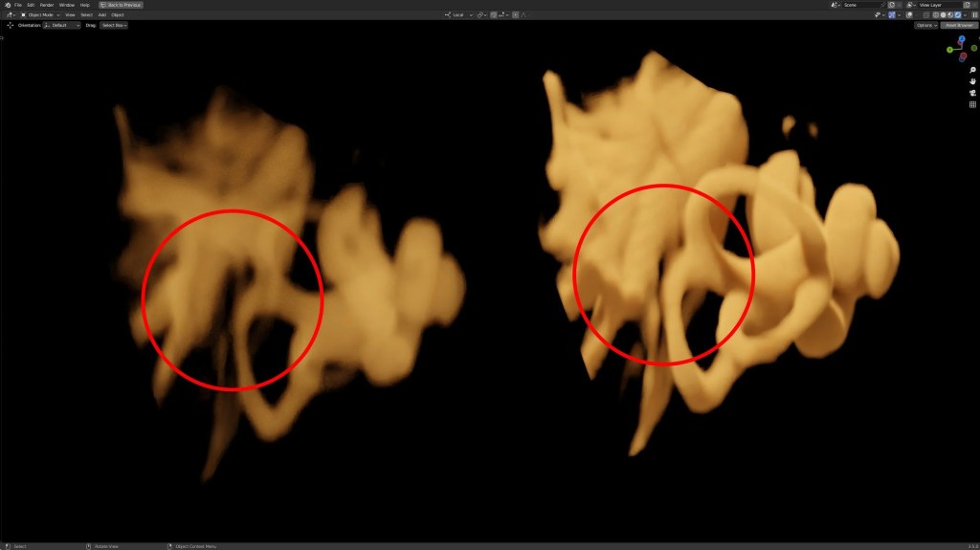Toggle X-ray mode
The height and width of the screenshot is (550, 980).
926,15
